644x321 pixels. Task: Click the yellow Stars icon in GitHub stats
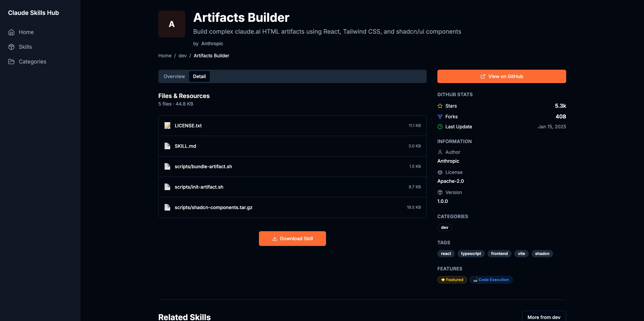tap(440, 106)
